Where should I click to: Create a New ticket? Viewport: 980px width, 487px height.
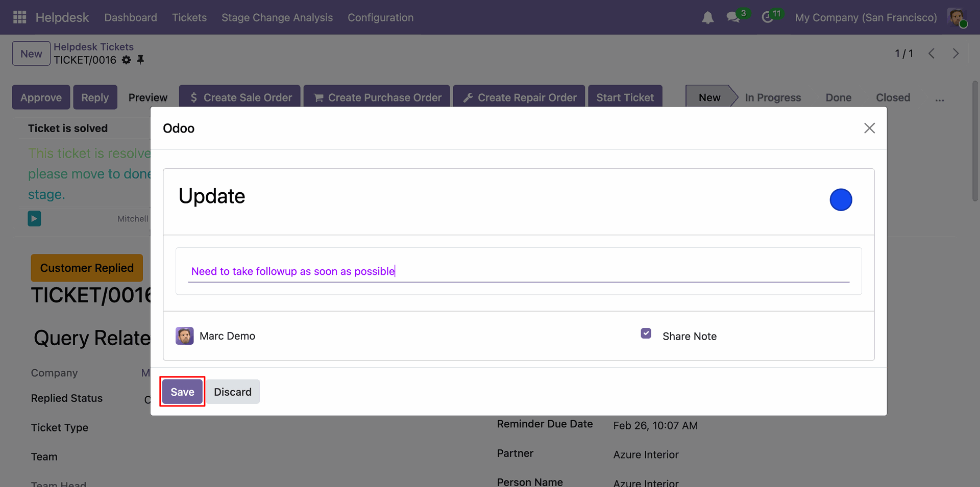point(31,54)
